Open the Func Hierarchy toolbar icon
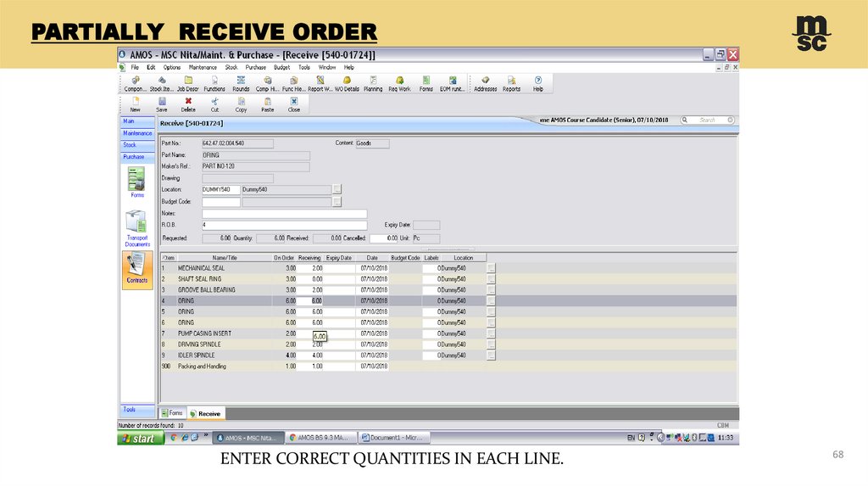The image size is (868, 487). [294, 84]
